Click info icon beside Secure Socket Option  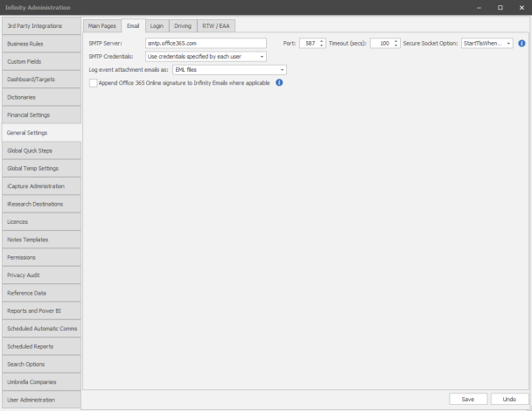click(522, 43)
